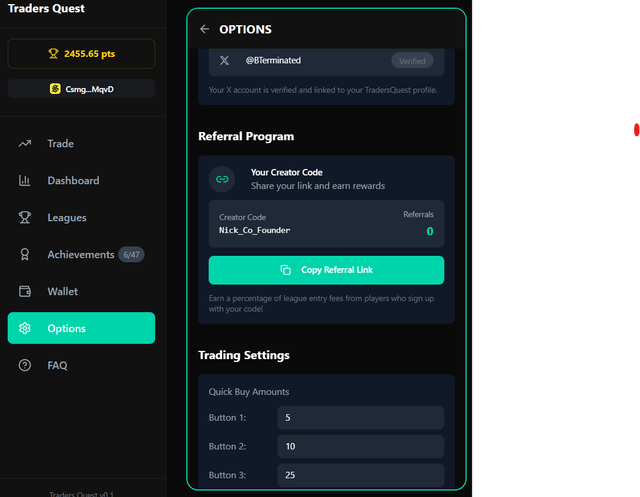Click the Dashboard bar chart icon

tap(25, 181)
